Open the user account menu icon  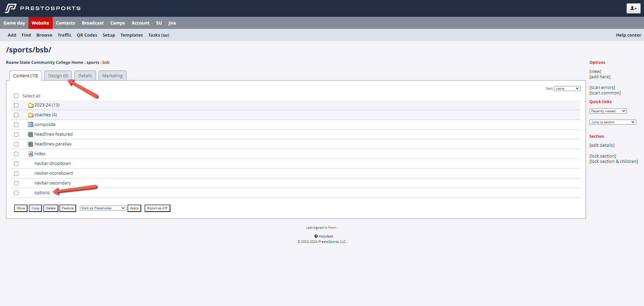click(633, 8)
